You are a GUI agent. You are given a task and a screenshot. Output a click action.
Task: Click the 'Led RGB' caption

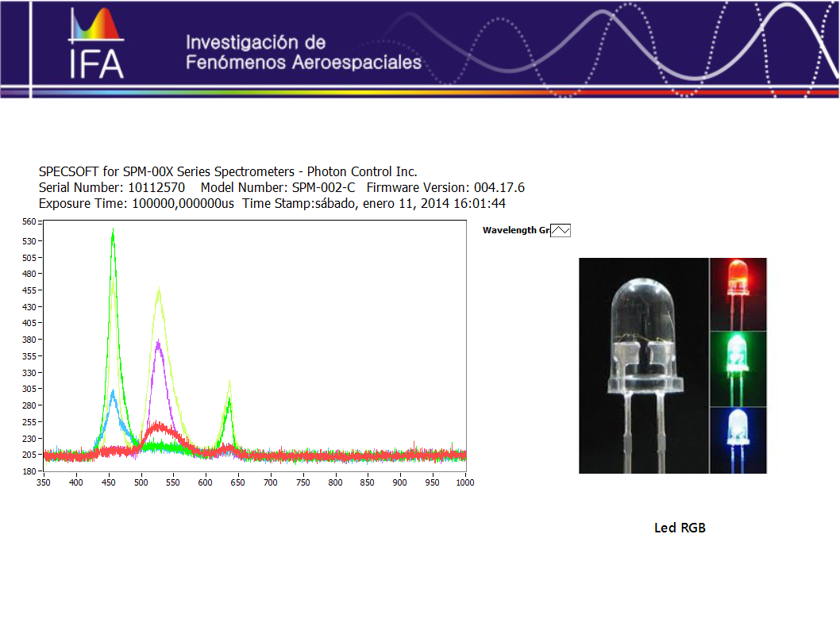point(680,528)
